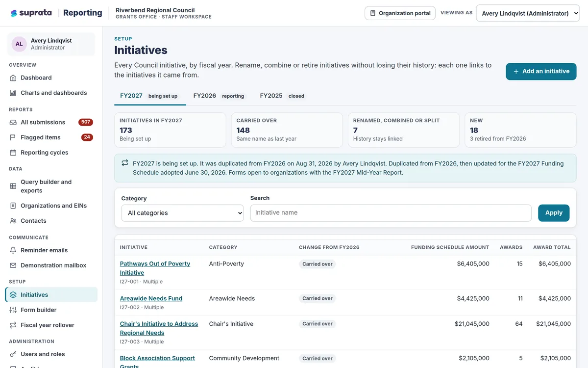Image resolution: width=588 pixels, height=368 pixels.
Task: Open the Areawide Needs Fund link
Action: click(x=151, y=298)
